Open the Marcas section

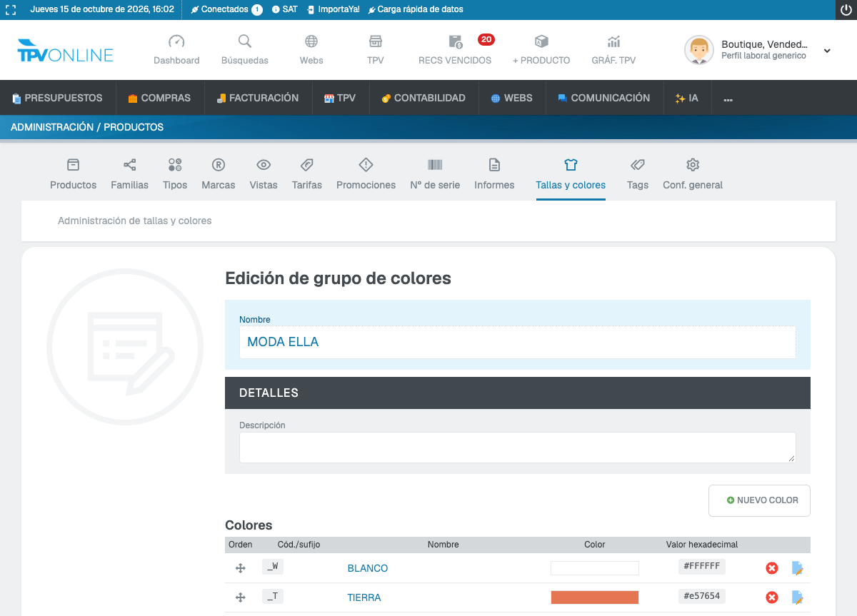pos(219,175)
